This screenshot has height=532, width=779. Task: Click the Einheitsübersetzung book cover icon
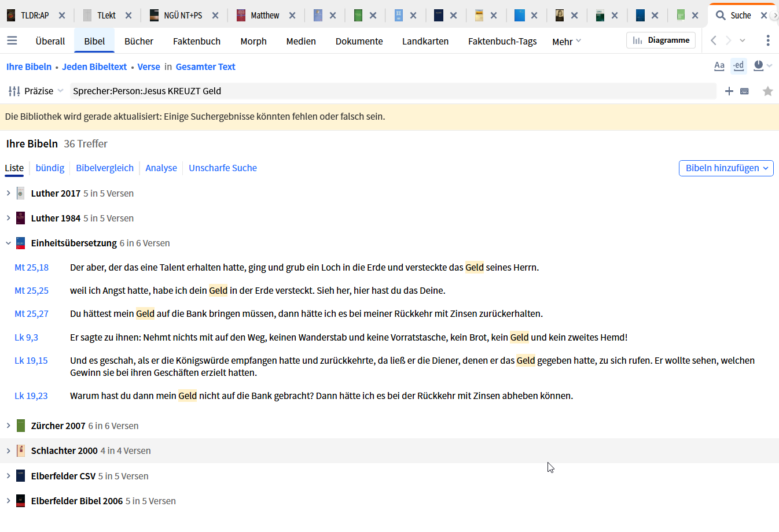coord(21,243)
